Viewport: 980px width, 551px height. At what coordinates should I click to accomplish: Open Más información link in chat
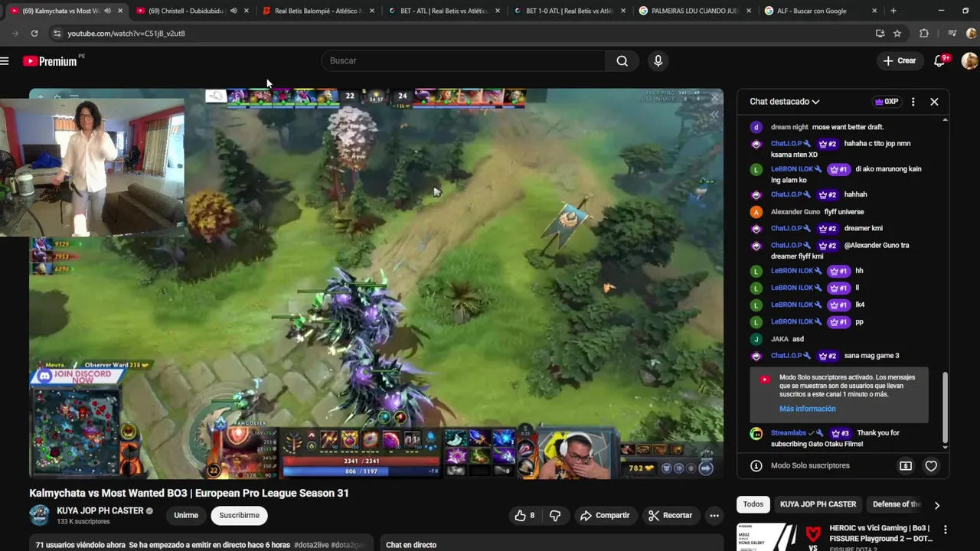(807, 409)
